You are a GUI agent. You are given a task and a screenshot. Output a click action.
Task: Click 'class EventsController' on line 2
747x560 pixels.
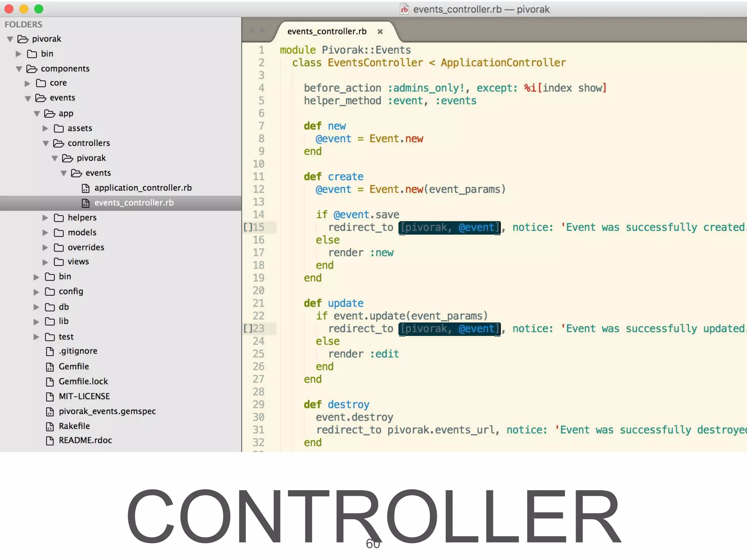357,63
